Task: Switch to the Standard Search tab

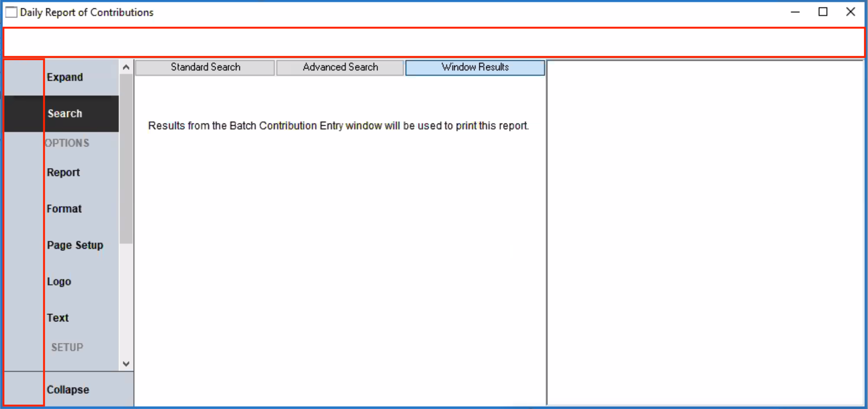Action: point(205,68)
